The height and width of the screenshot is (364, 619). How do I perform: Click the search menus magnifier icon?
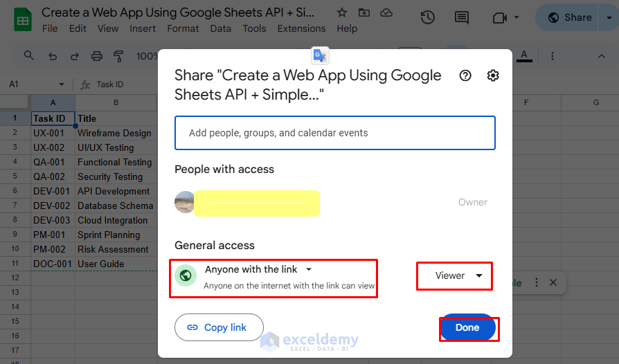click(x=29, y=55)
